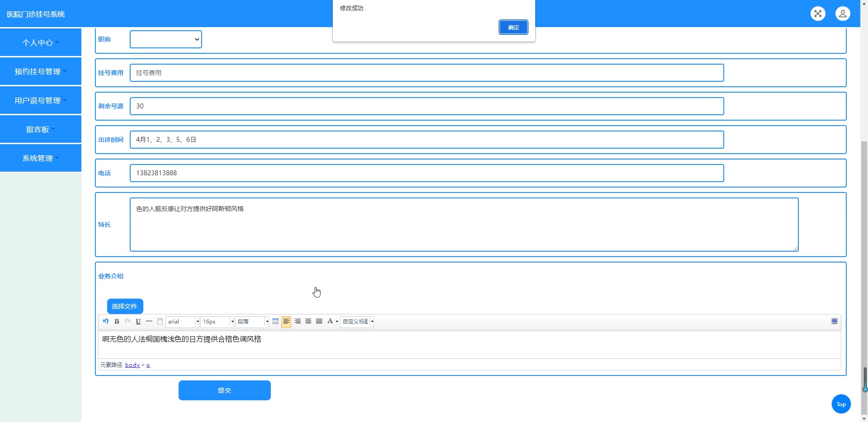This screenshot has height=422, width=868.
Task: Toggle editor fullscreen icon
Action: pyautogui.click(x=835, y=321)
